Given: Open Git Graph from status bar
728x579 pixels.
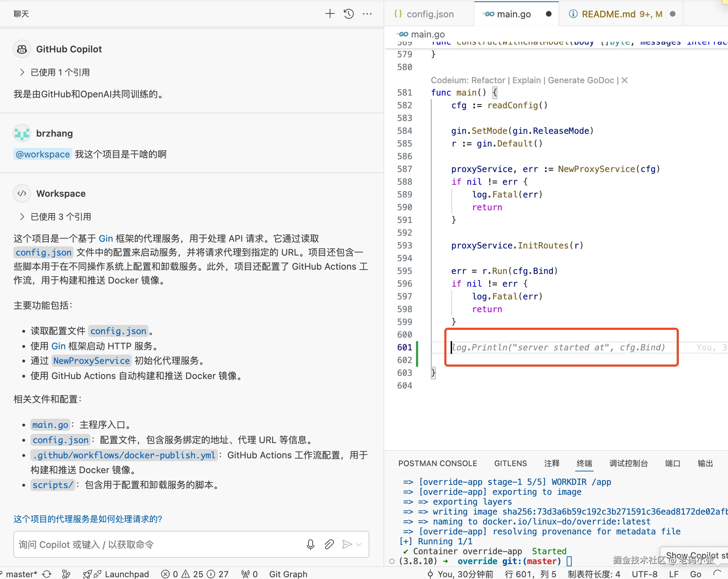Looking at the screenshot, I should tap(288, 574).
